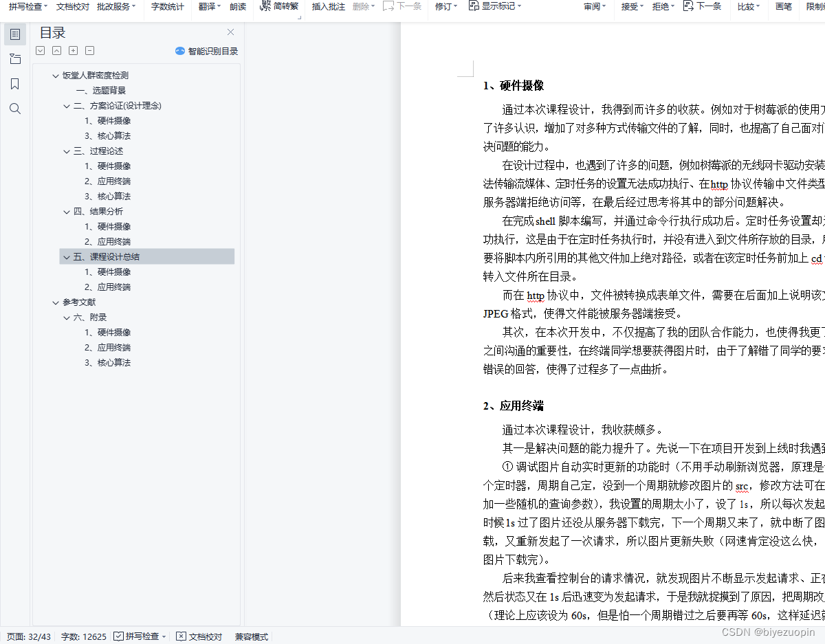This screenshot has width=825, height=644.
Task: Toggle collapse all headings with minus icon
Action: tap(89, 50)
